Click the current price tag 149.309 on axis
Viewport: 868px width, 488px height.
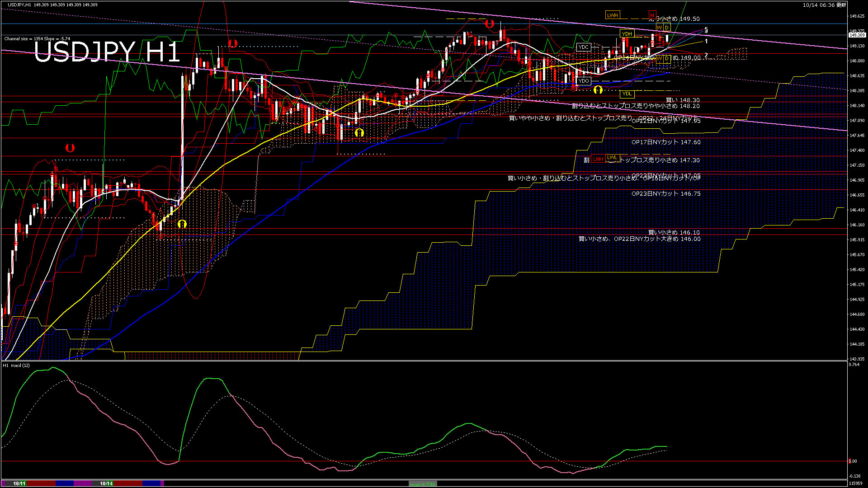857,35
